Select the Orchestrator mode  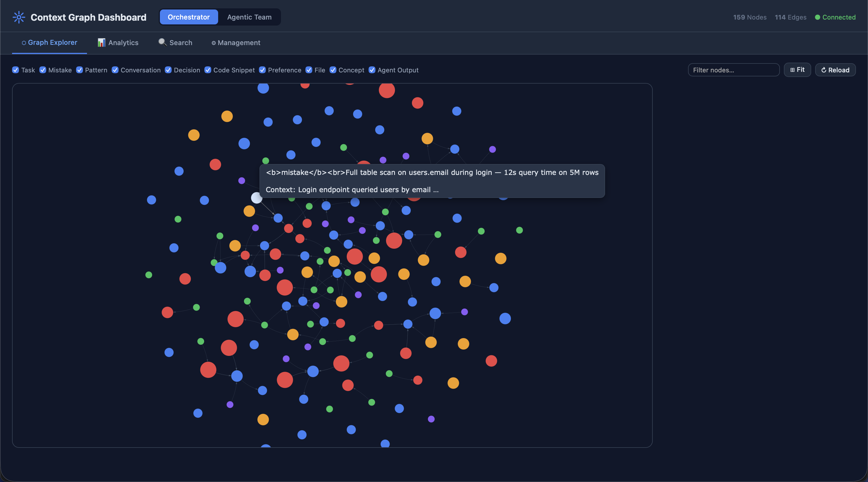pyautogui.click(x=188, y=17)
